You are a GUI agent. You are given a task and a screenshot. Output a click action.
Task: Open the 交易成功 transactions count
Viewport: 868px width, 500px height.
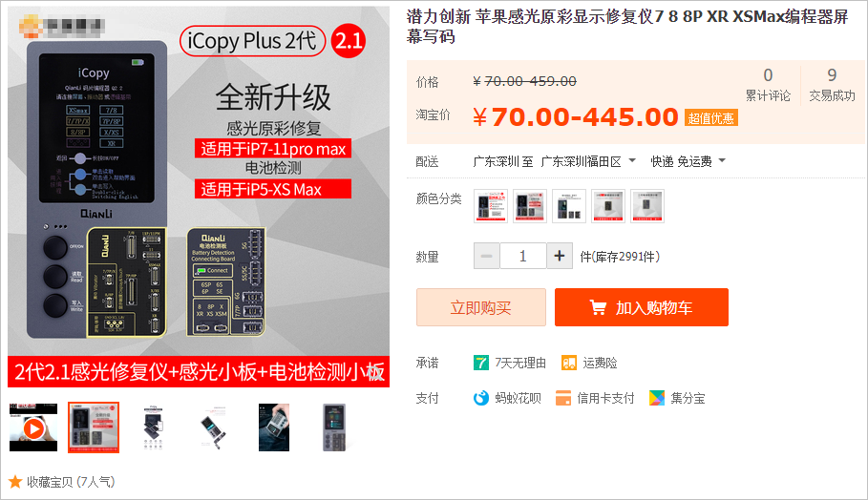(x=832, y=85)
